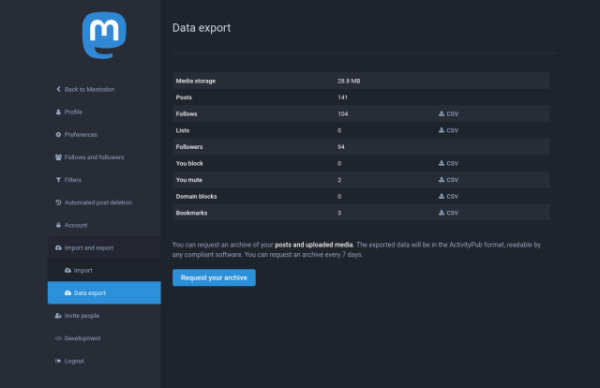Collapse the Import and export section
600x388 pixels.
point(104,248)
